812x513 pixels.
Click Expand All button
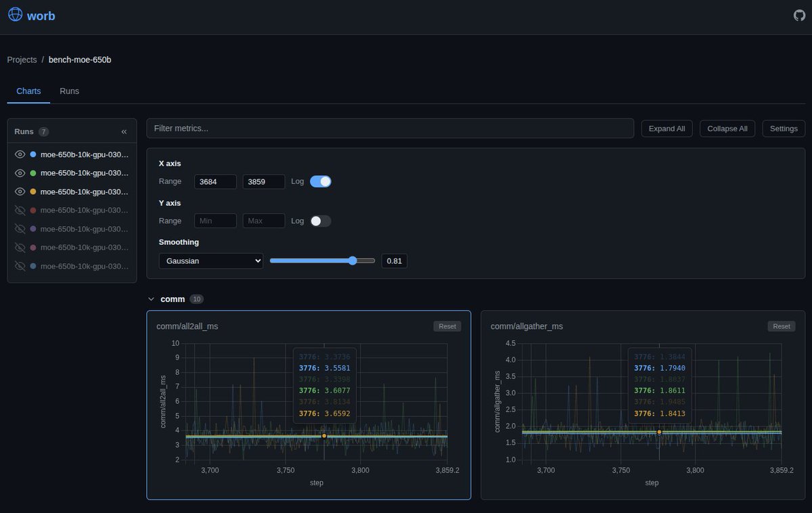pos(667,129)
